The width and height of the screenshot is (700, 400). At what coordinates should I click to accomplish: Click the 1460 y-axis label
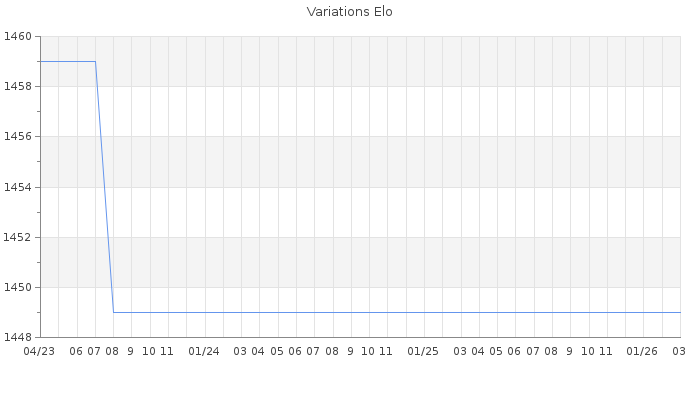coord(19,37)
